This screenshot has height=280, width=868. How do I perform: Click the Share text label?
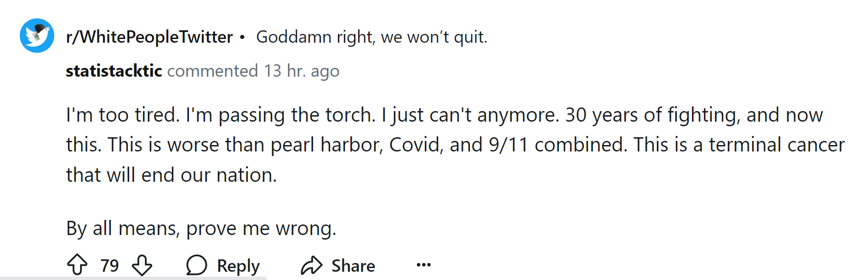click(x=353, y=266)
